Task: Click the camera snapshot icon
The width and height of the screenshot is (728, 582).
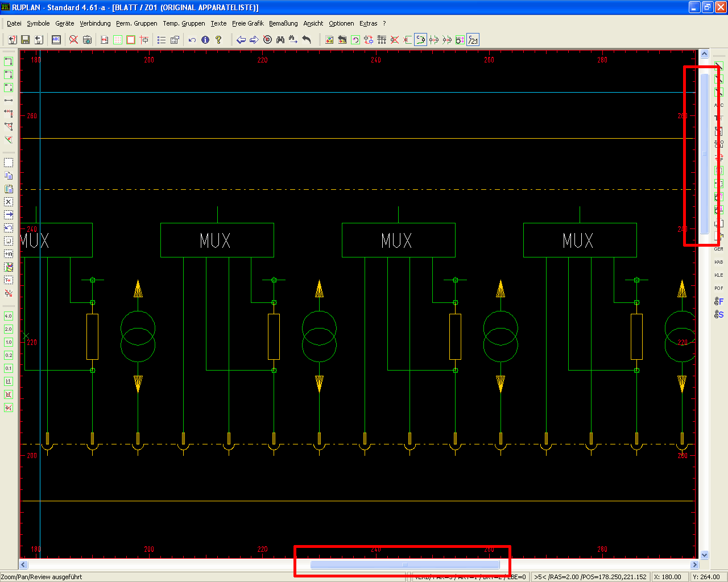Action: point(88,40)
